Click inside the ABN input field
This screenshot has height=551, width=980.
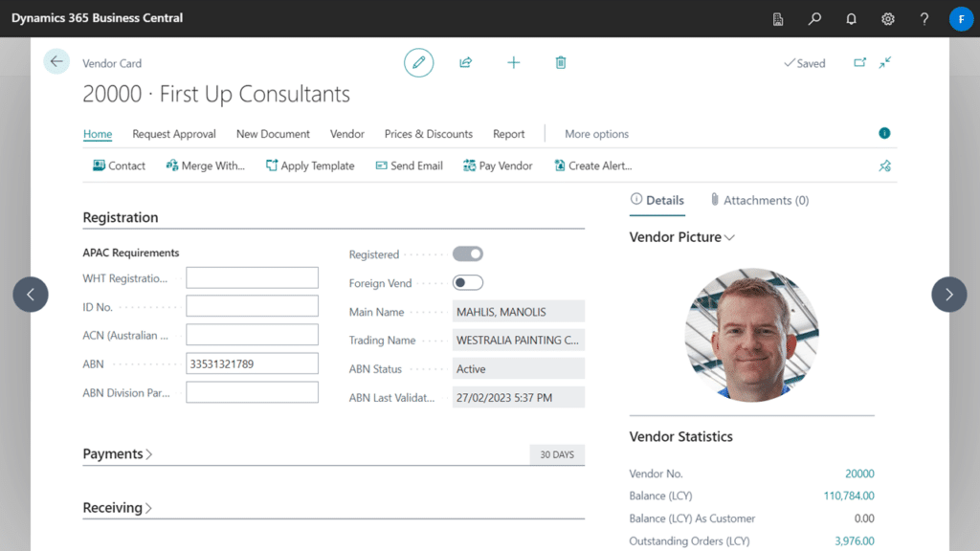click(x=252, y=363)
